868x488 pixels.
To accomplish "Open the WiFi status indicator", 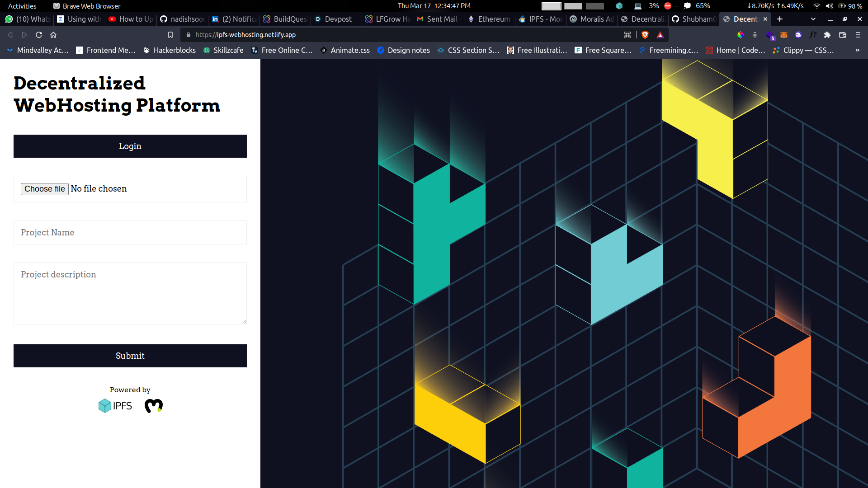I will pos(816,6).
